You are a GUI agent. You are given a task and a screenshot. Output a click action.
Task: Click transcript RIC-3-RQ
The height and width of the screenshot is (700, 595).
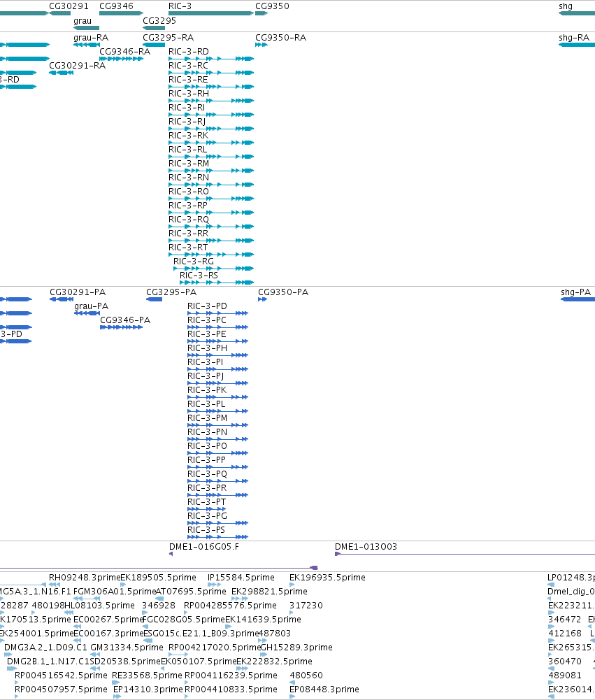click(x=211, y=227)
